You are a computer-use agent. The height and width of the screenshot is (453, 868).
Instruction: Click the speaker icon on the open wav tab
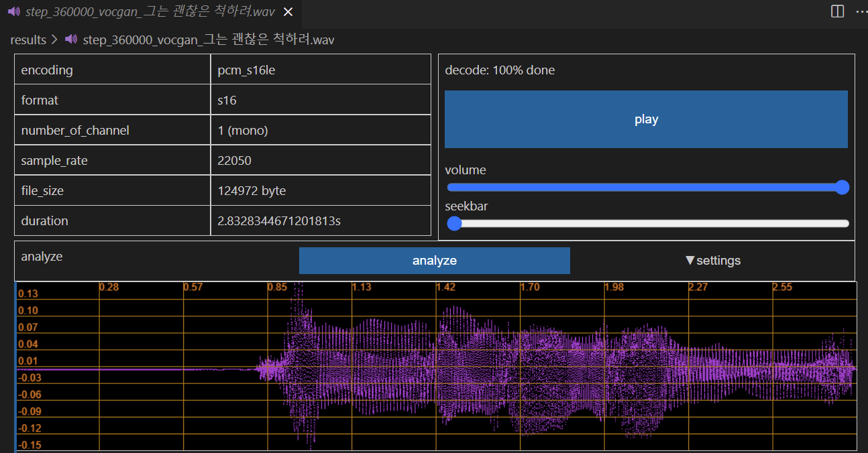tap(13, 11)
